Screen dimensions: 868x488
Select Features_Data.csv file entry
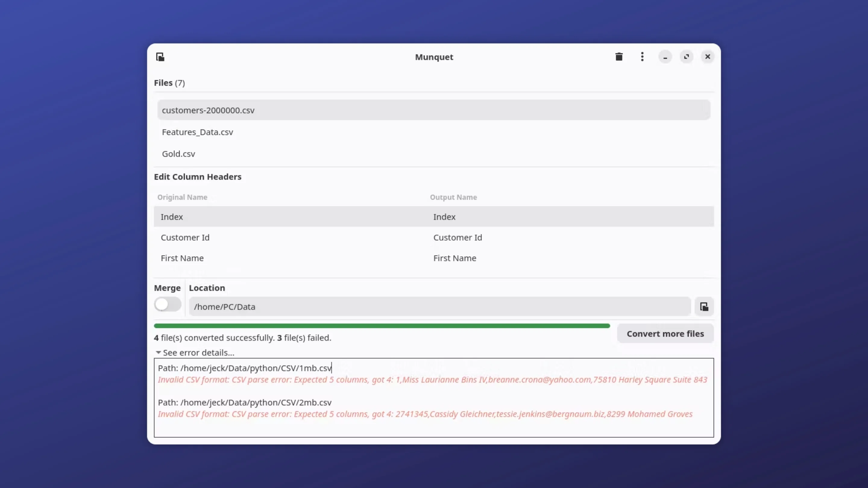[x=197, y=132]
